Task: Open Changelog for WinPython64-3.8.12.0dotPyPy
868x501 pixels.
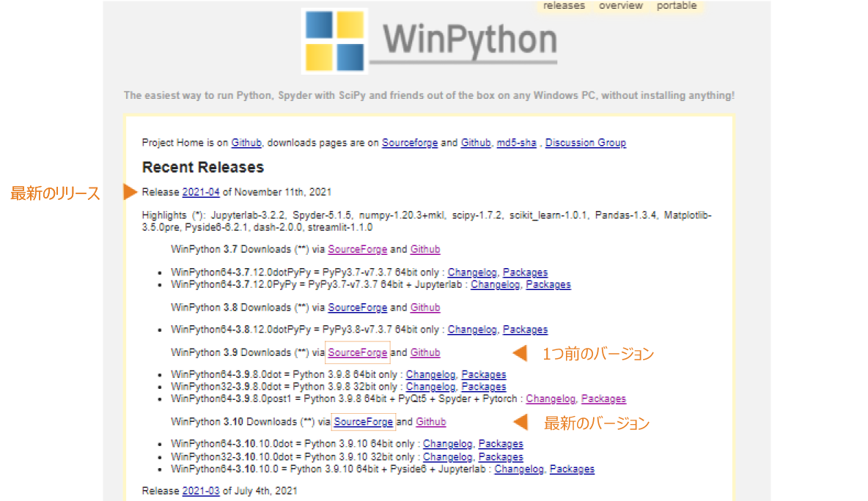Action: point(472,330)
